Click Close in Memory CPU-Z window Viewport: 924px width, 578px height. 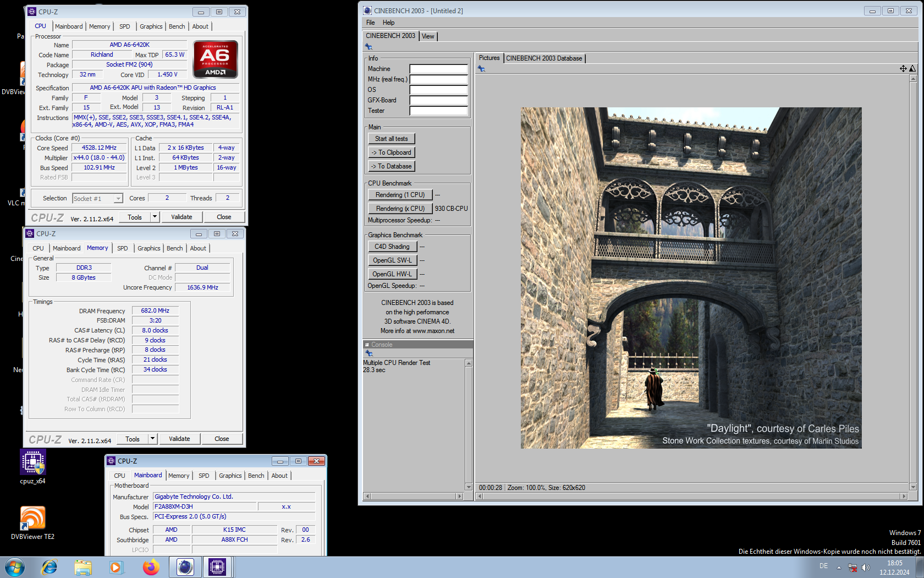tap(222, 439)
